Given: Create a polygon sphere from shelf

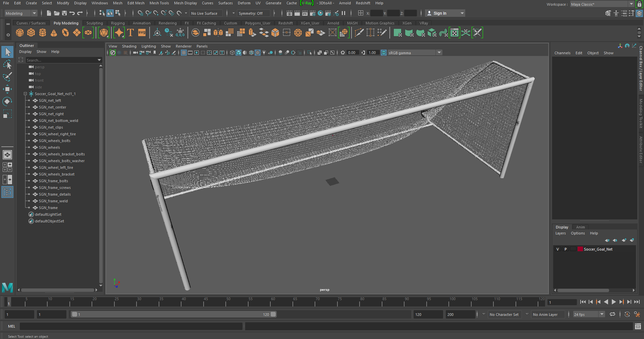Looking at the screenshot, I should 20,33.
